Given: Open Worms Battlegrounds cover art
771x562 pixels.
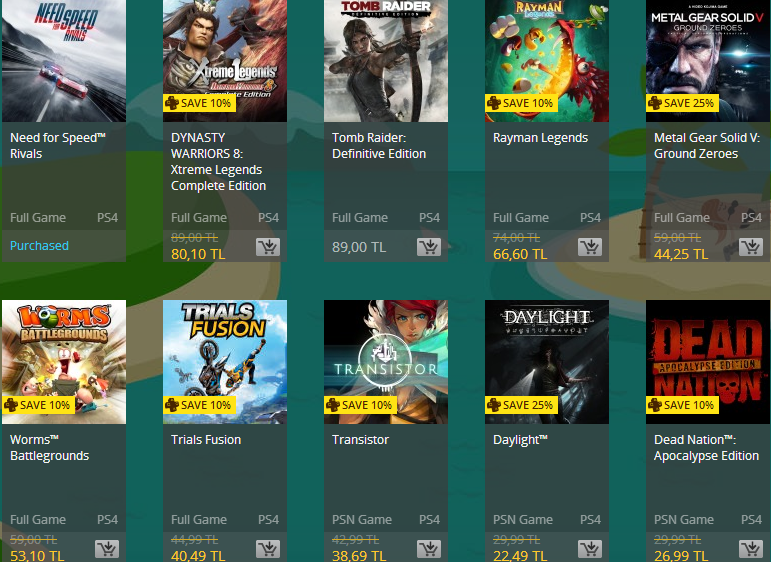Looking at the screenshot, I should click(x=64, y=362).
